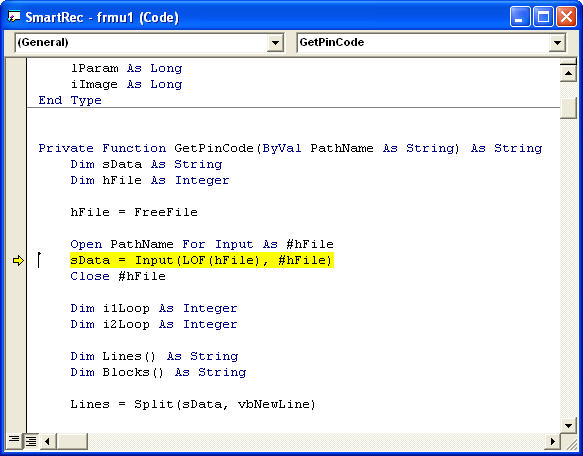Open the GetPinCode procedure dropdown
This screenshot has height=456, width=583.
pos(557,42)
